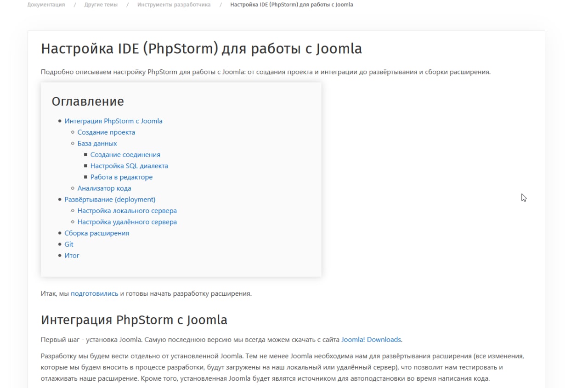Open the Joomla! Downloads link
588x388 pixels.
pos(372,340)
